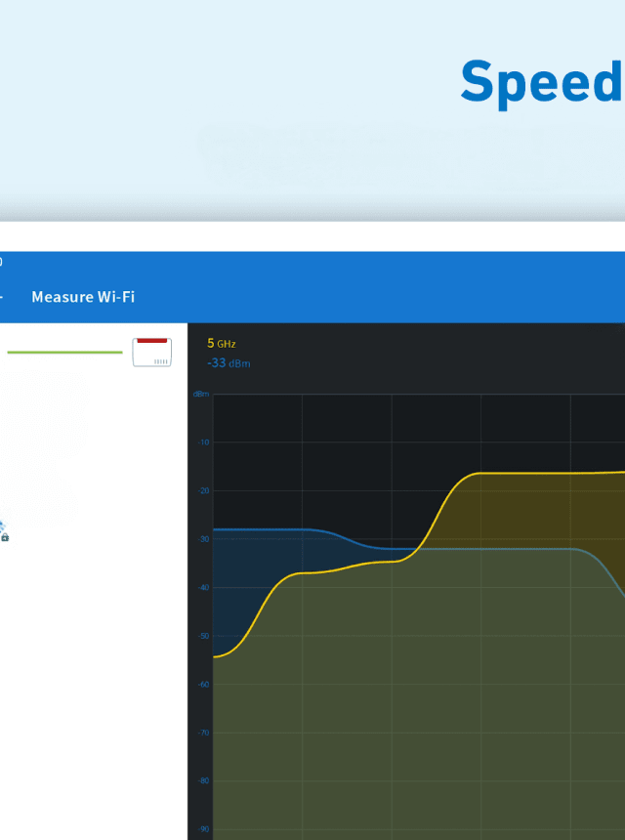This screenshot has height=840, width=625.
Task: Click the -90 axis label
Action: pyautogui.click(x=203, y=829)
